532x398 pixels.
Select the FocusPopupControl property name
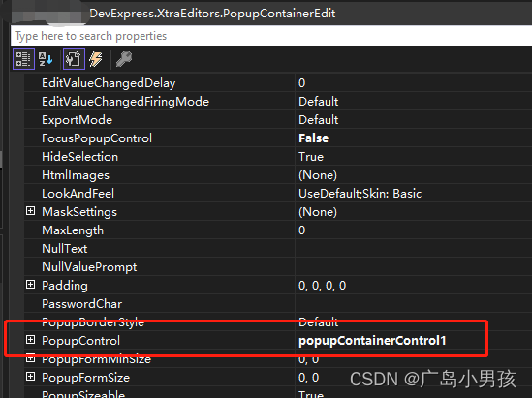(97, 138)
